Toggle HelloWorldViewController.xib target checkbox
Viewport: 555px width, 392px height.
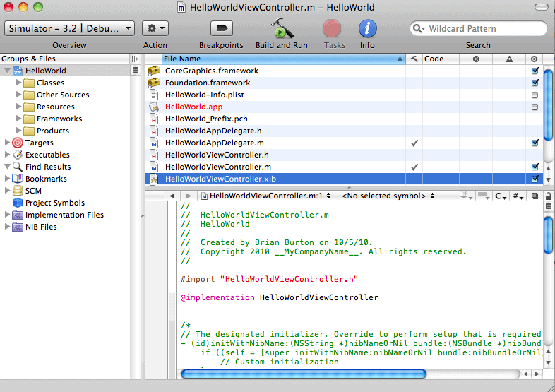pos(535,179)
